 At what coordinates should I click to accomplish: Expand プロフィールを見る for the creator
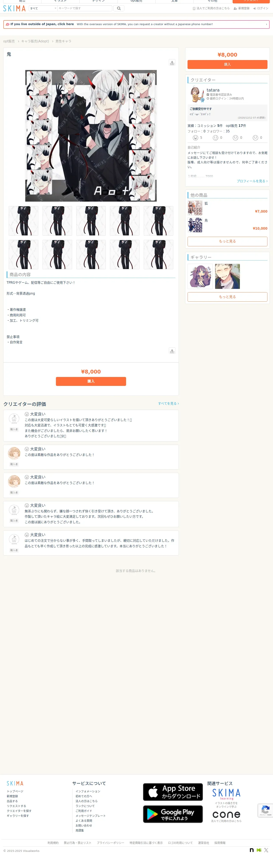tap(252, 181)
